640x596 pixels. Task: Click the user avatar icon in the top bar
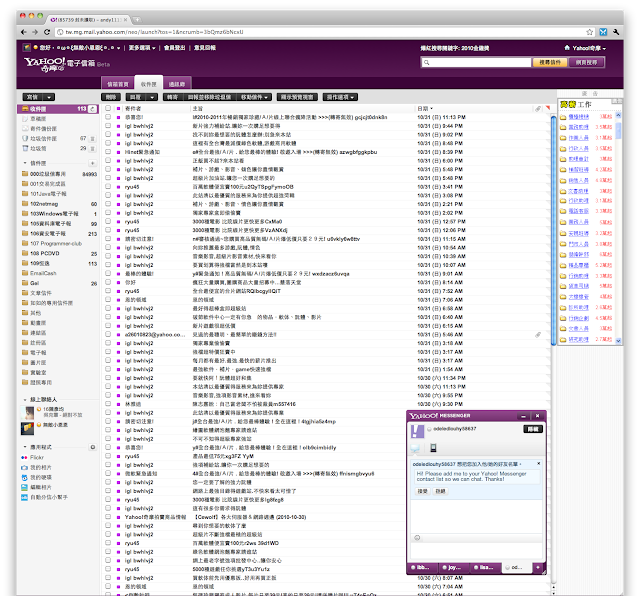coord(27,48)
